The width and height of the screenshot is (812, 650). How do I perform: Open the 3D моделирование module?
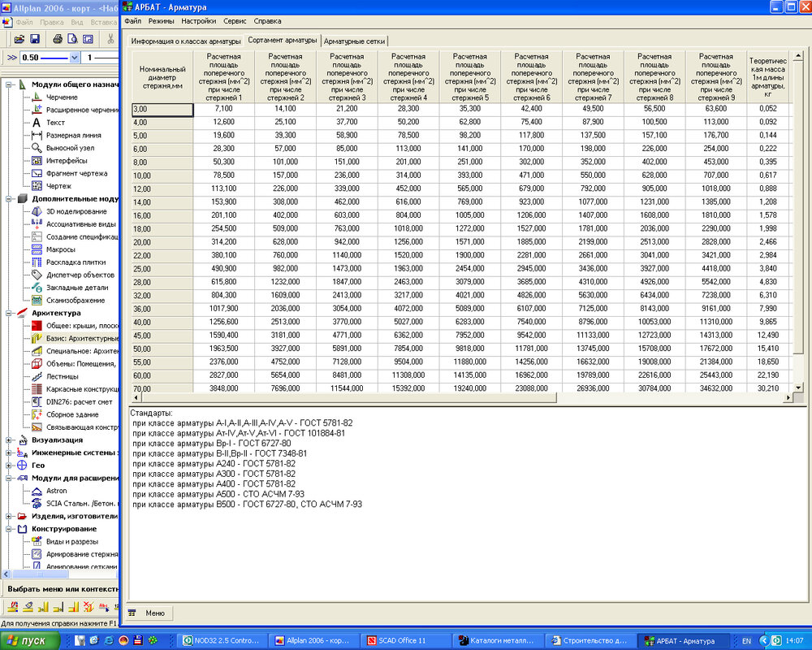click(x=37, y=211)
